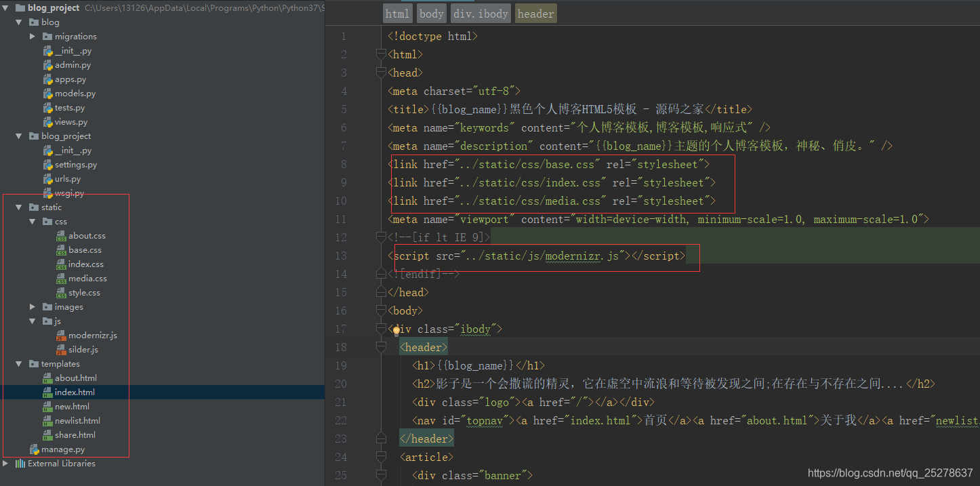Click the tests.py file icon
Viewport: 980px width, 486px height.
[x=48, y=108]
